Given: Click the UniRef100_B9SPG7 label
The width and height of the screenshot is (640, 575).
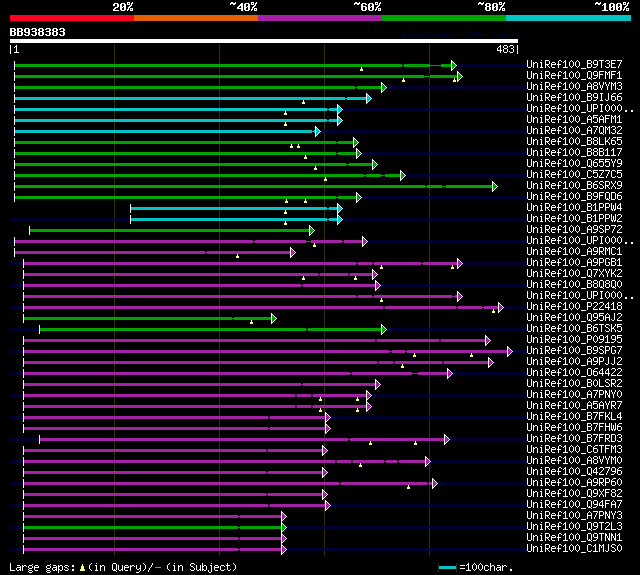Looking at the screenshot, I should click(x=574, y=351).
